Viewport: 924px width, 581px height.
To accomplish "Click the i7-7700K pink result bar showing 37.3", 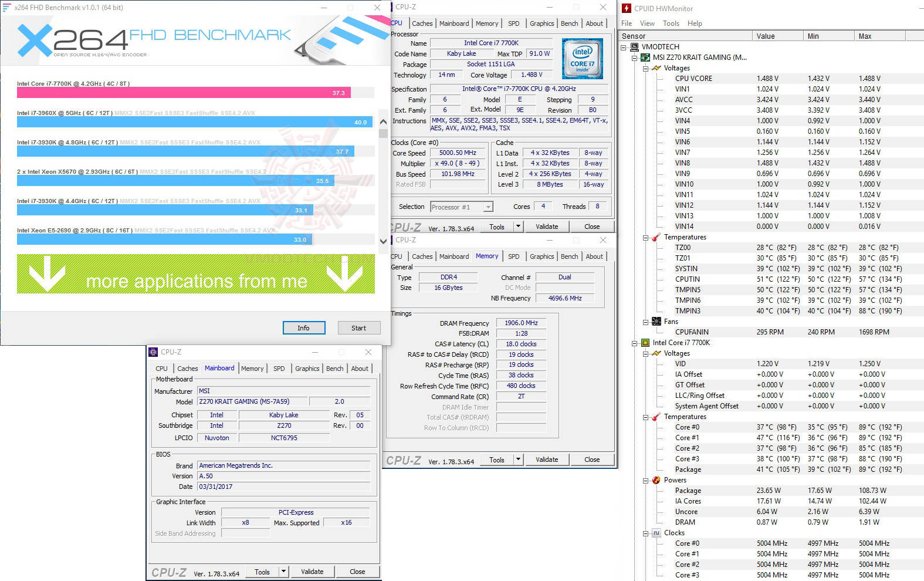I will (x=184, y=93).
